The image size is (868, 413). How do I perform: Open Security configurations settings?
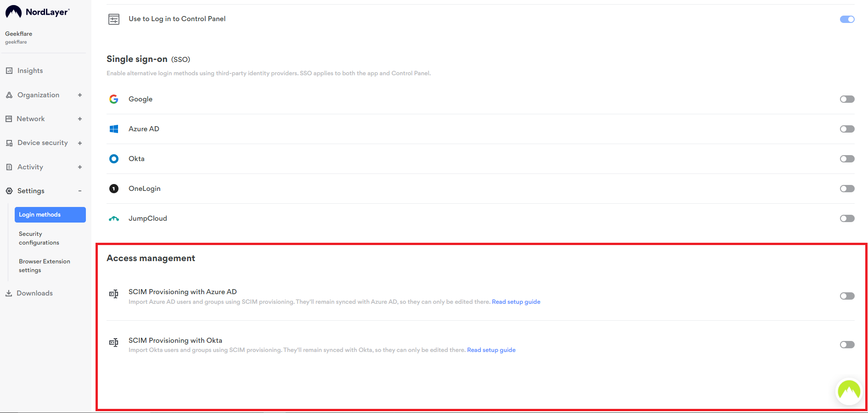pyautogui.click(x=39, y=238)
